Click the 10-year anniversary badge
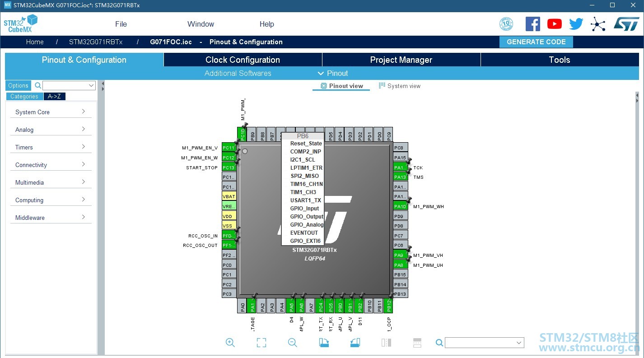 point(507,24)
